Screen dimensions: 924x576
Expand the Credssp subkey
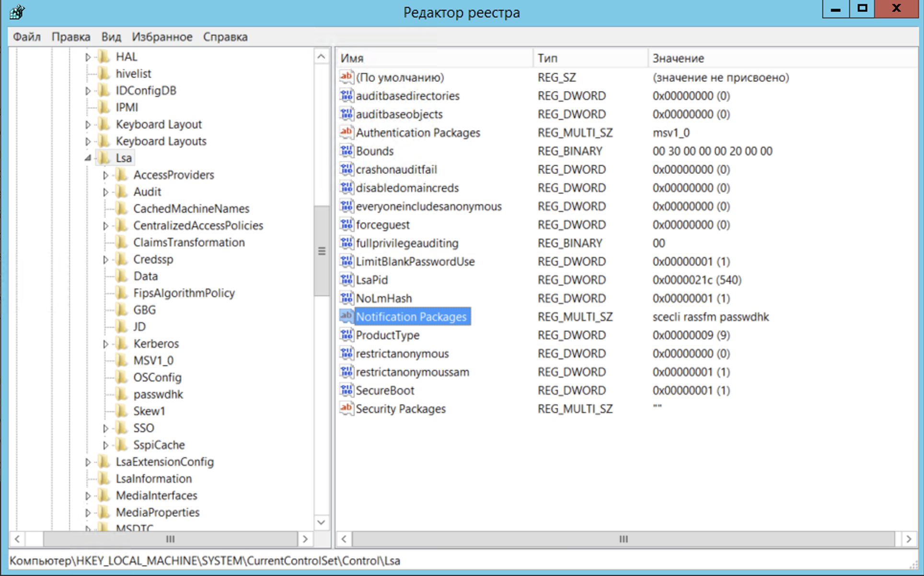pos(105,260)
